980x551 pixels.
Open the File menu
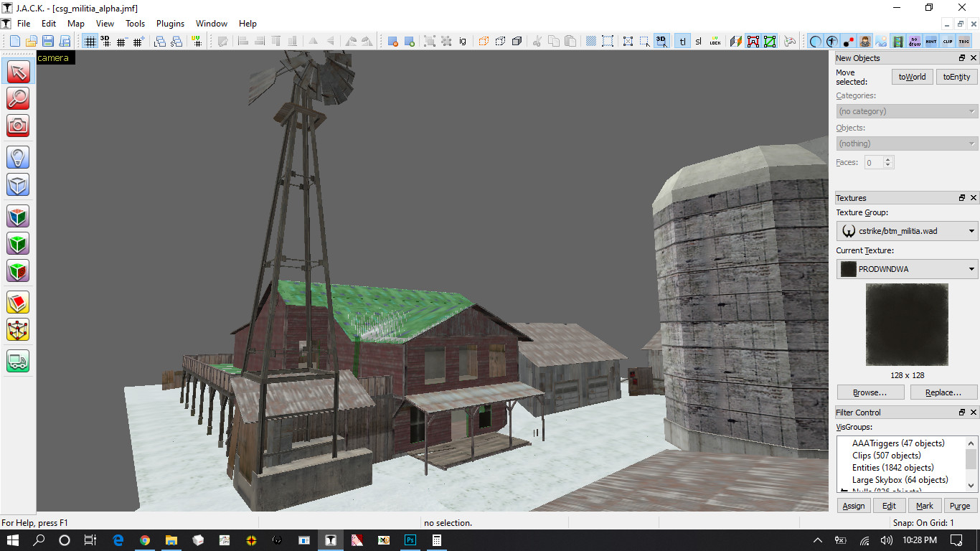tap(24, 24)
